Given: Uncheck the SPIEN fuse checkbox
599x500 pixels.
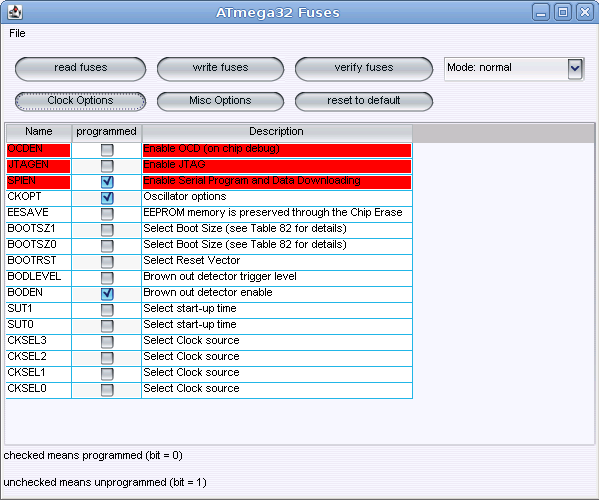Looking at the screenshot, I should pos(107,182).
